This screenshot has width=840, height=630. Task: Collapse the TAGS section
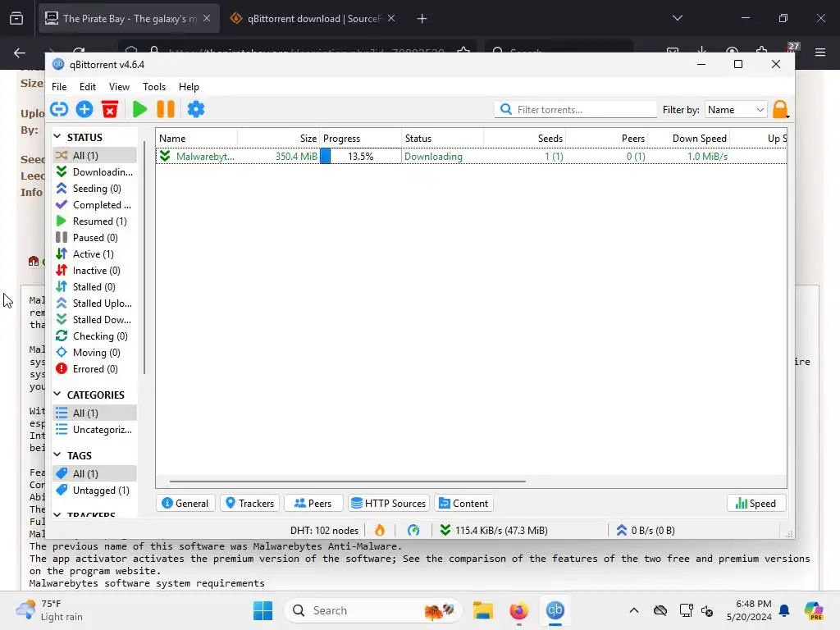point(57,454)
